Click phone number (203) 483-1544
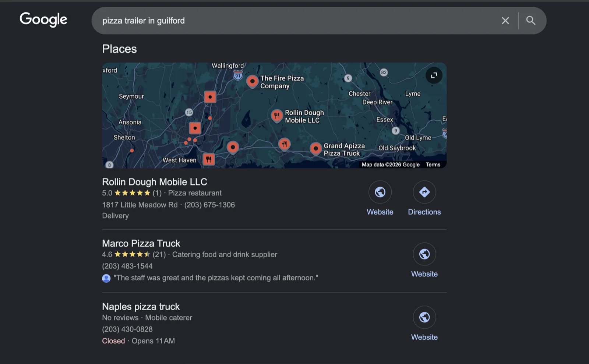The height and width of the screenshot is (364, 589). point(127,266)
